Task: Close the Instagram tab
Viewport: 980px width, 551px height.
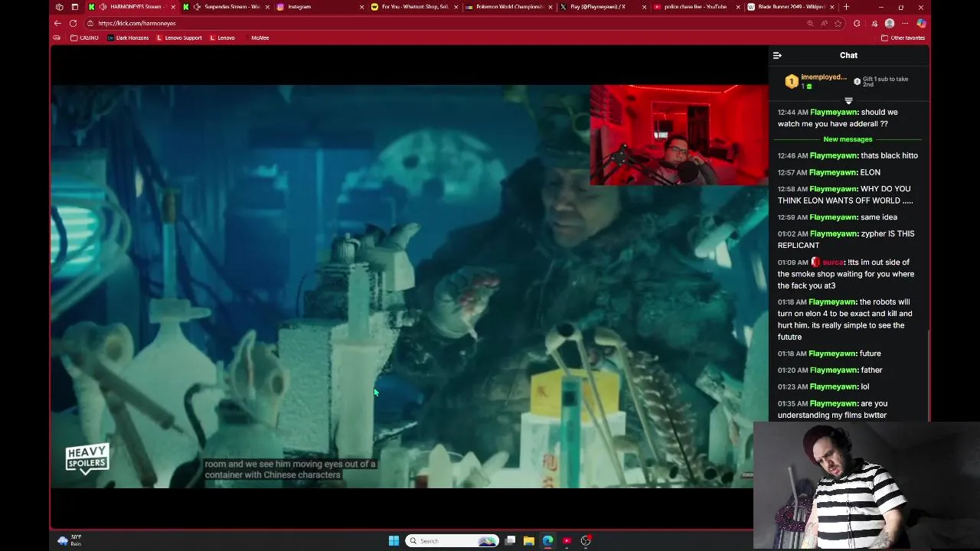Action: click(x=361, y=7)
